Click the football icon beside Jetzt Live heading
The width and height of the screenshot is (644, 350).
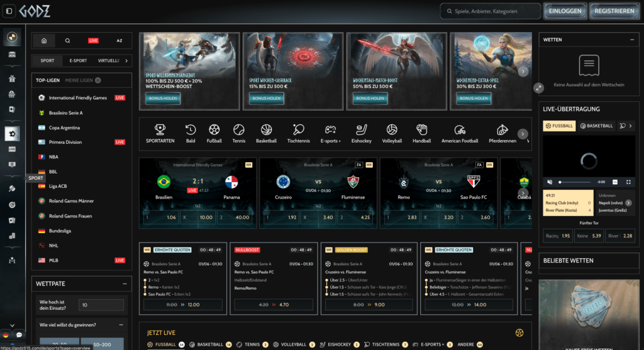(x=519, y=333)
